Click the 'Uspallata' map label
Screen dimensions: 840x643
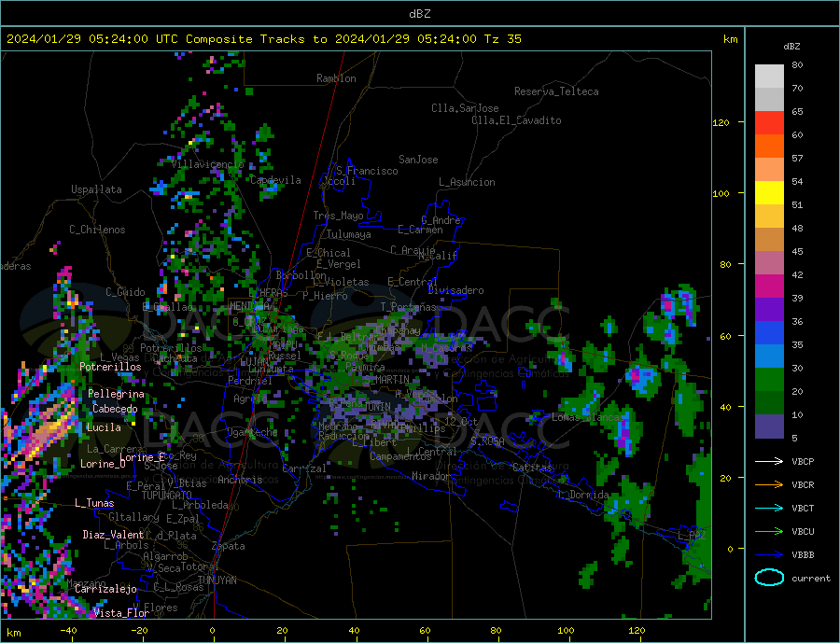pos(96,189)
